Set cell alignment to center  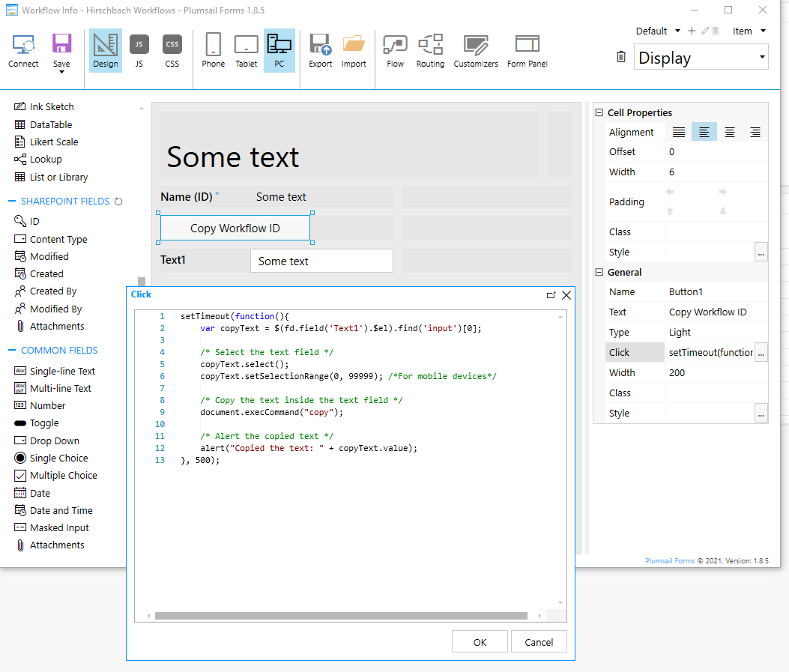click(730, 133)
